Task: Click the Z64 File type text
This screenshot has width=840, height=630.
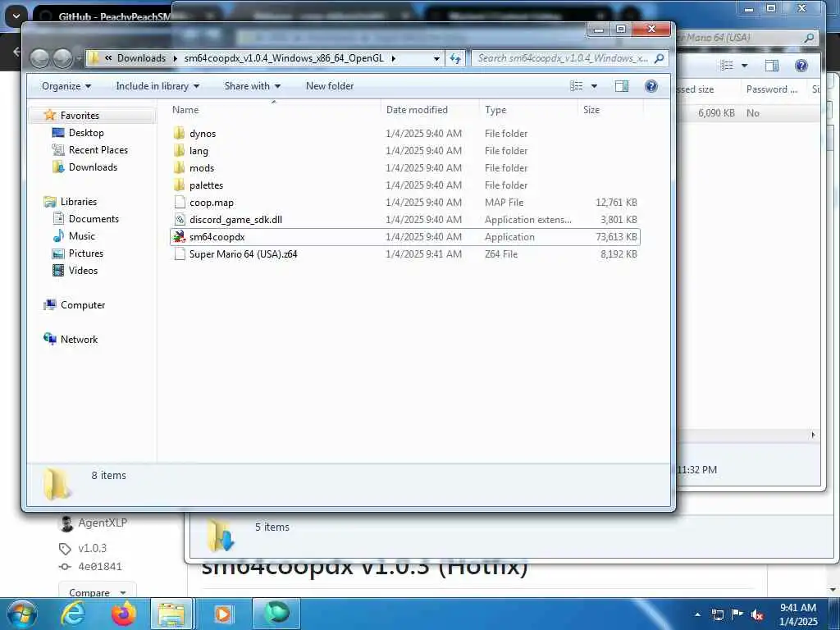Action: pyautogui.click(x=501, y=254)
